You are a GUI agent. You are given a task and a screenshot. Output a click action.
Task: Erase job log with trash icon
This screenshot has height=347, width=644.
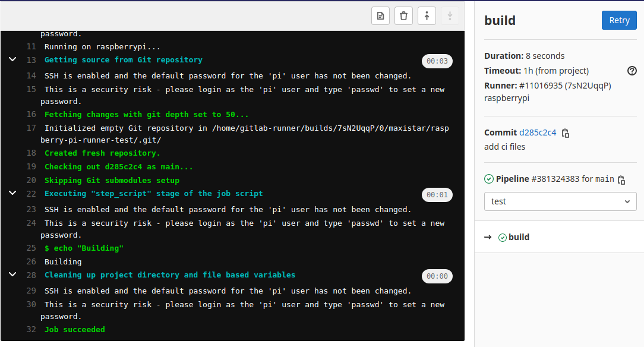click(403, 16)
